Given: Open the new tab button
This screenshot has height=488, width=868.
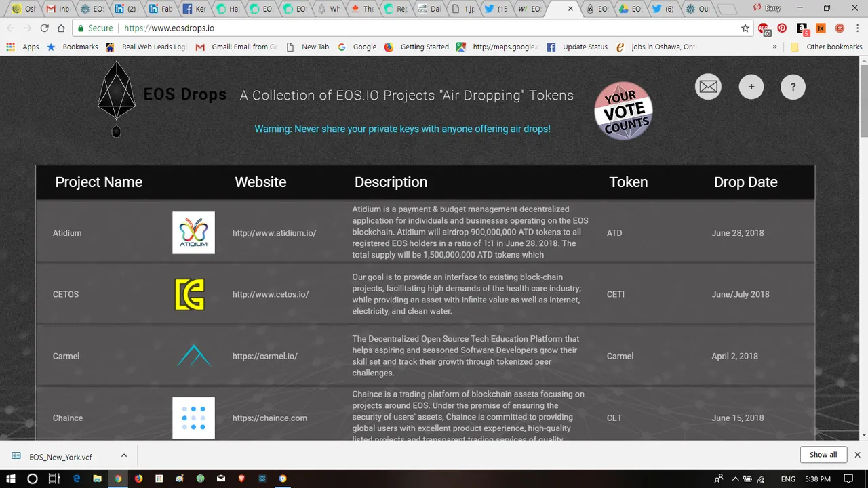Looking at the screenshot, I should tap(726, 9).
